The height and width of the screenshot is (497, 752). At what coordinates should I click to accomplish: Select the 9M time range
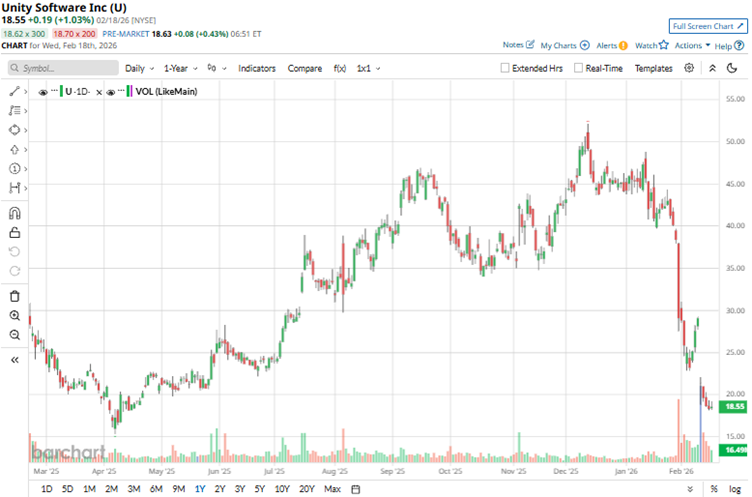(179, 489)
